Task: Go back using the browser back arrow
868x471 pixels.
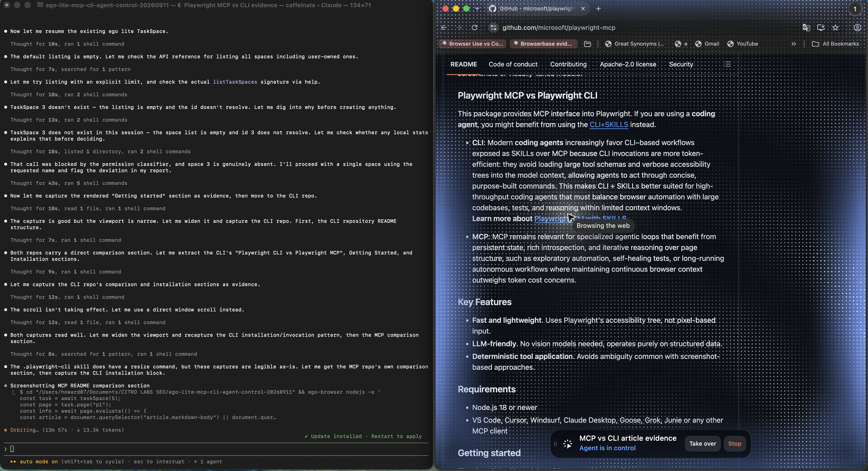Action: [x=444, y=28]
